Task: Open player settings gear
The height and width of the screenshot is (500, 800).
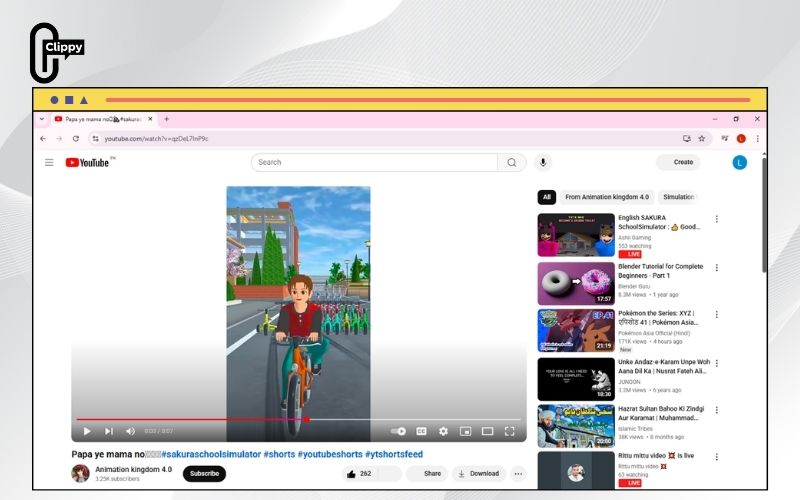Action: tap(443, 431)
